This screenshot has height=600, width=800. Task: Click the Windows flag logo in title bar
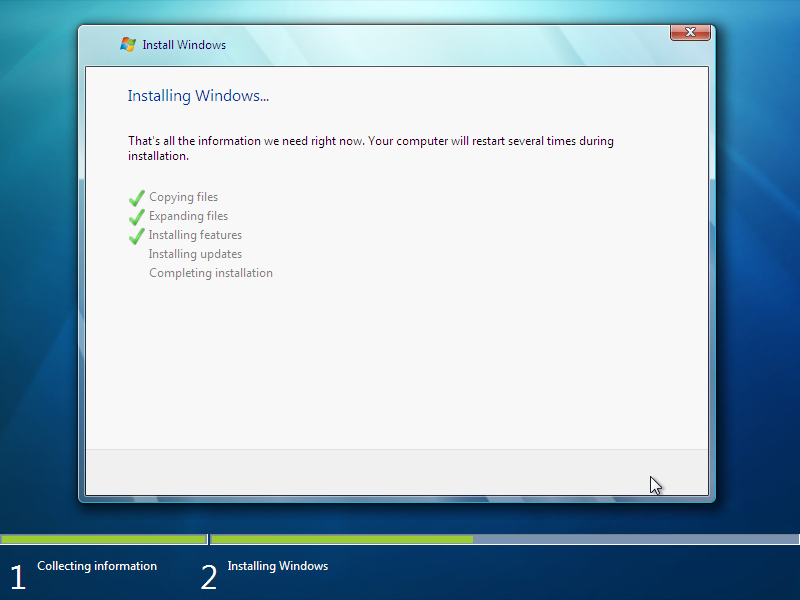tap(128, 44)
